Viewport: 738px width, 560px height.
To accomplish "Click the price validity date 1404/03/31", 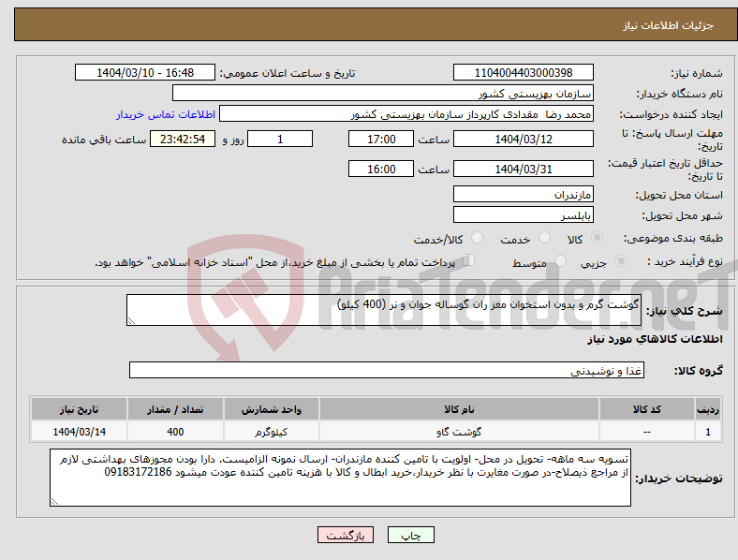I will (523, 169).
